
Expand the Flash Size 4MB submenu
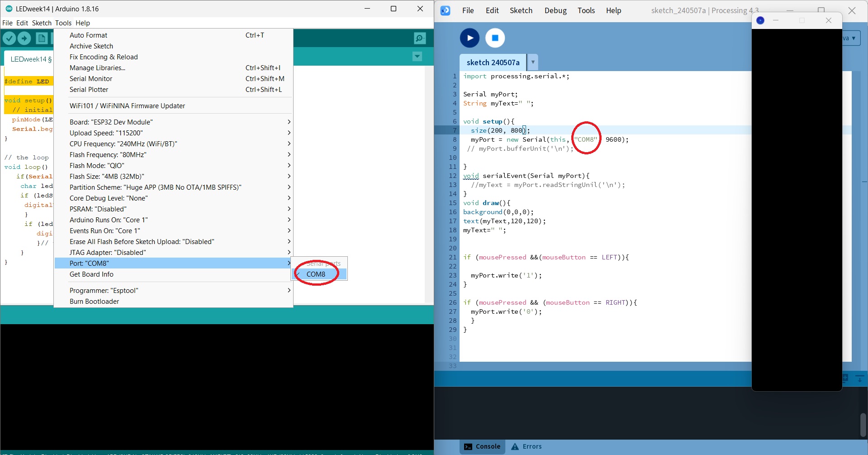tap(174, 177)
